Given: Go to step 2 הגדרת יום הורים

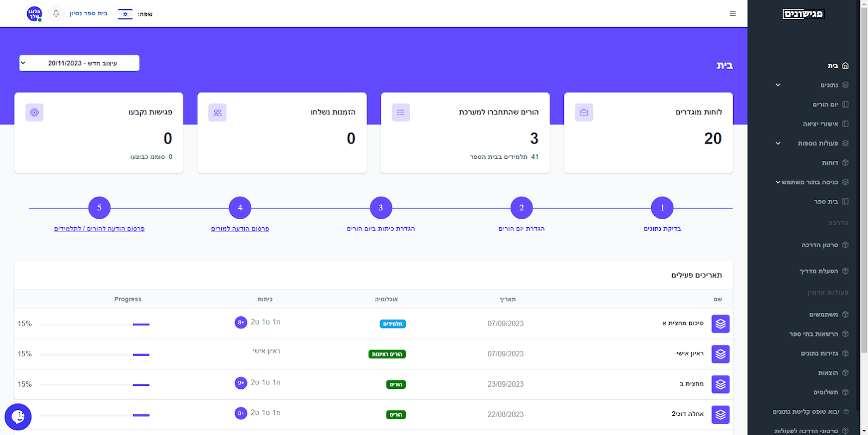Looking at the screenshot, I should coord(522,208).
